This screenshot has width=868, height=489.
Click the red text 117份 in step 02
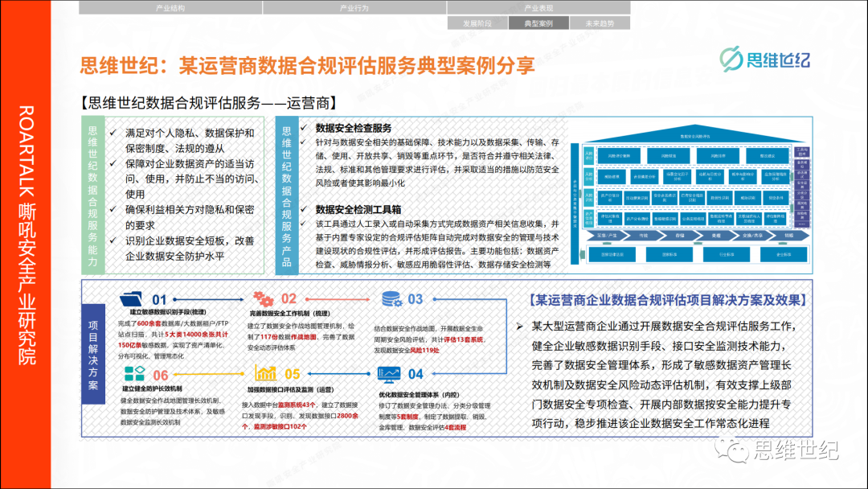(269, 337)
